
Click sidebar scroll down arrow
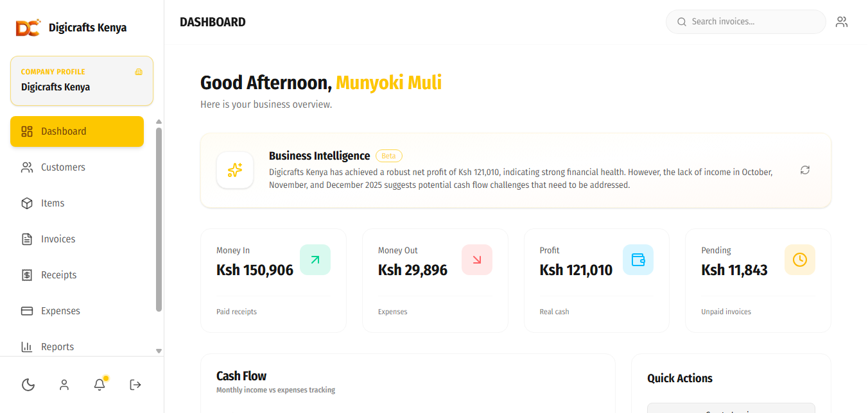(x=159, y=351)
